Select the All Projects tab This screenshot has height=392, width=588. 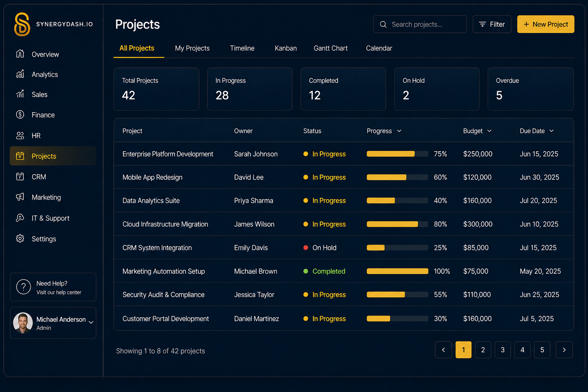(x=137, y=48)
